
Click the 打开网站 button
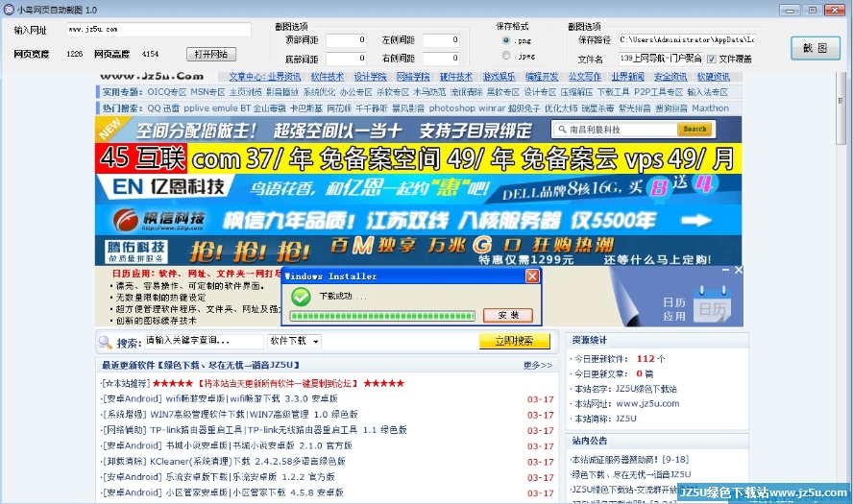211,54
